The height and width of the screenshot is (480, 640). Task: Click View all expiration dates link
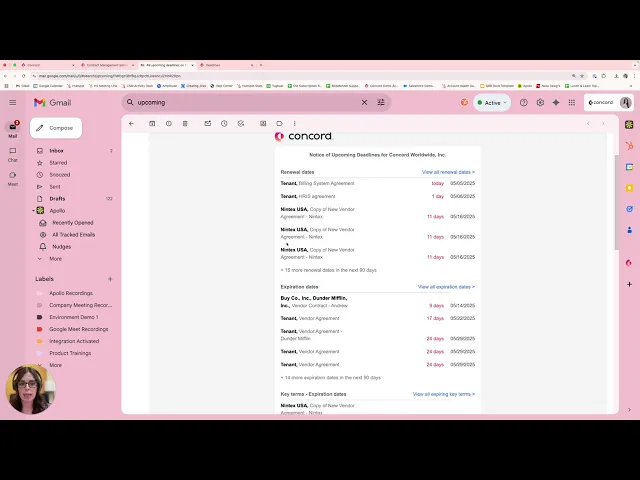point(446,287)
